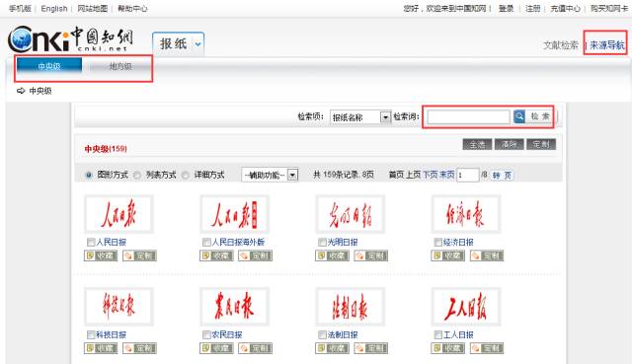The width and height of the screenshot is (632, 364).
Task: Click the 中央级 breadcrumb text
Action: [40, 91]
